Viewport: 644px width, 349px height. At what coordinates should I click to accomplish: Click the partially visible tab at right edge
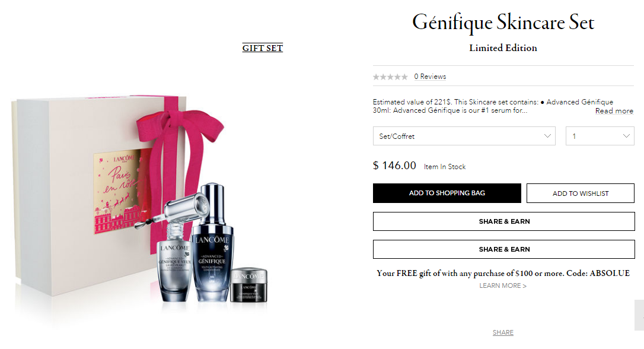pyautogui.click(x=639, y=315)
